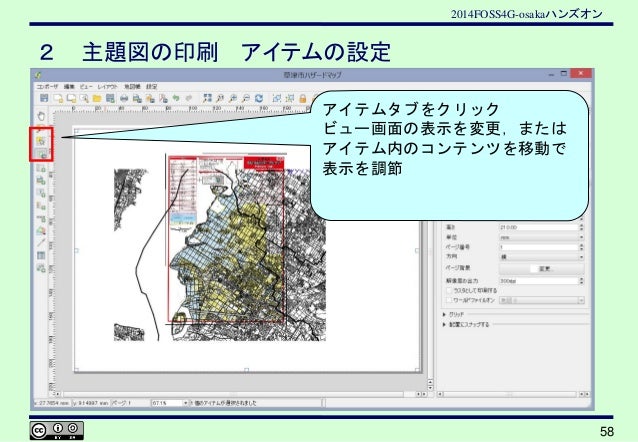Click the canvas vertical scroll down arrow
Screen dimensions: 638x442
point(430,387)
